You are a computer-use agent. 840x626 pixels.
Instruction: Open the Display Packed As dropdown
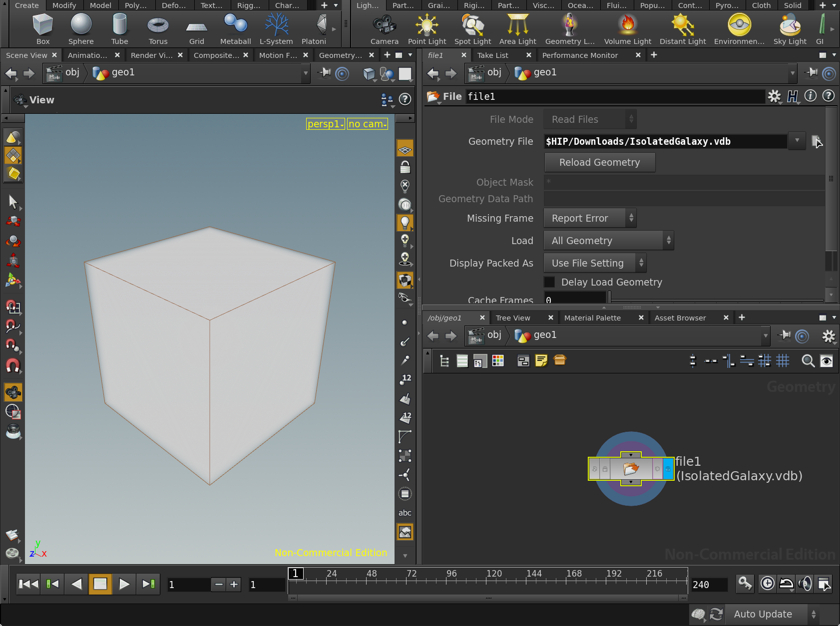pyautogui.click(x=595, y=263)
